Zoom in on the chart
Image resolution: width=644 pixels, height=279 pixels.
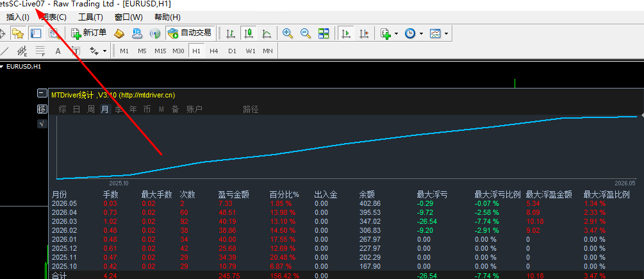tap(288, 33)
